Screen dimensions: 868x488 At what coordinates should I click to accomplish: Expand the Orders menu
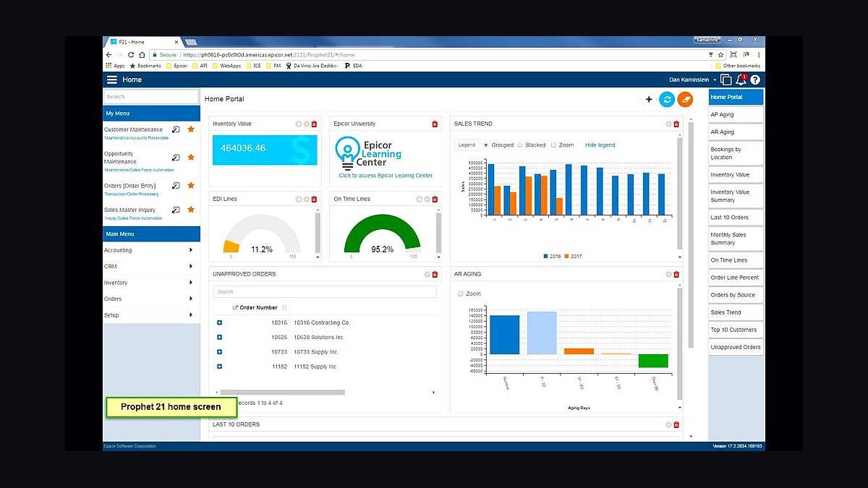151,299
